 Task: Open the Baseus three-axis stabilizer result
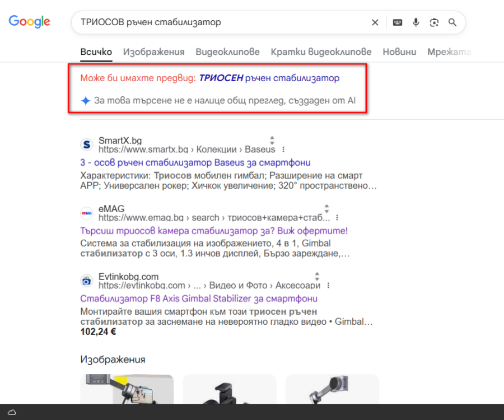pos(195,162)
